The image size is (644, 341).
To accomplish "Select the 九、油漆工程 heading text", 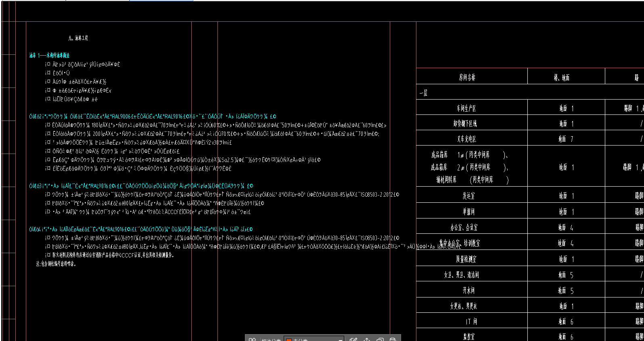I will tap(78, 38).
